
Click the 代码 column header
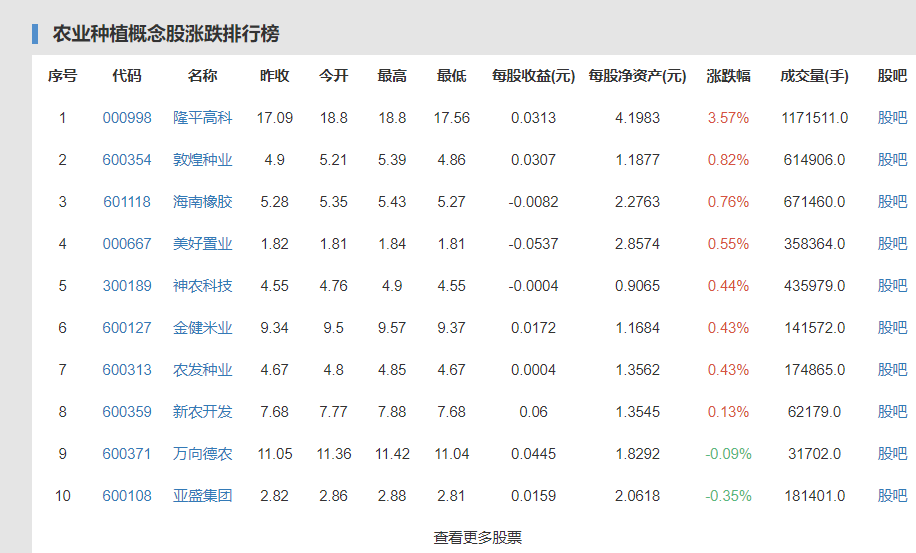[127, 76]
